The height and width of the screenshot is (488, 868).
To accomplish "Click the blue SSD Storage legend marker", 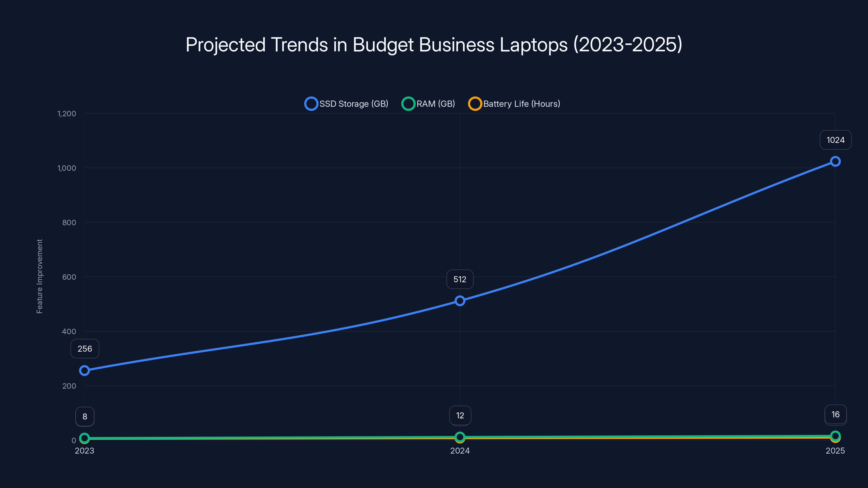I will (311, 103).
